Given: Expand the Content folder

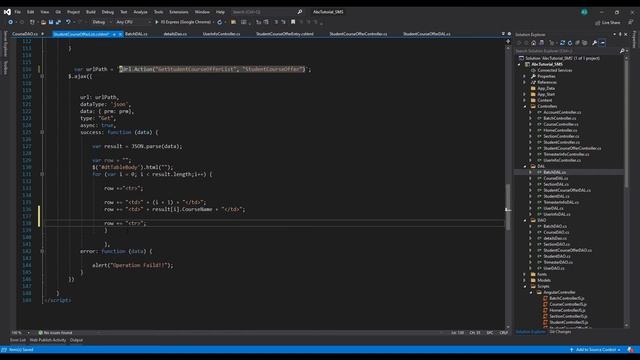Looking at the screenshot, I should coord(525,100).
